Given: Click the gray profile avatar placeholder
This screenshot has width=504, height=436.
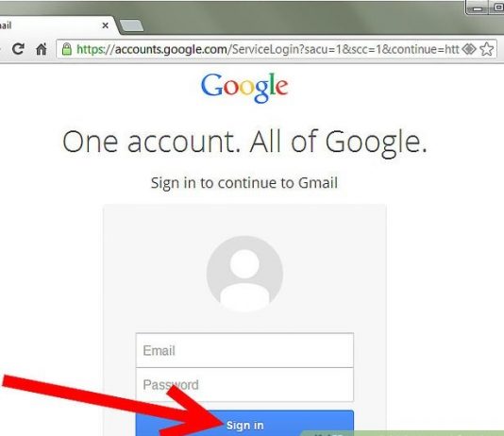Looking at the screenshot, I should tap(244, 274).
